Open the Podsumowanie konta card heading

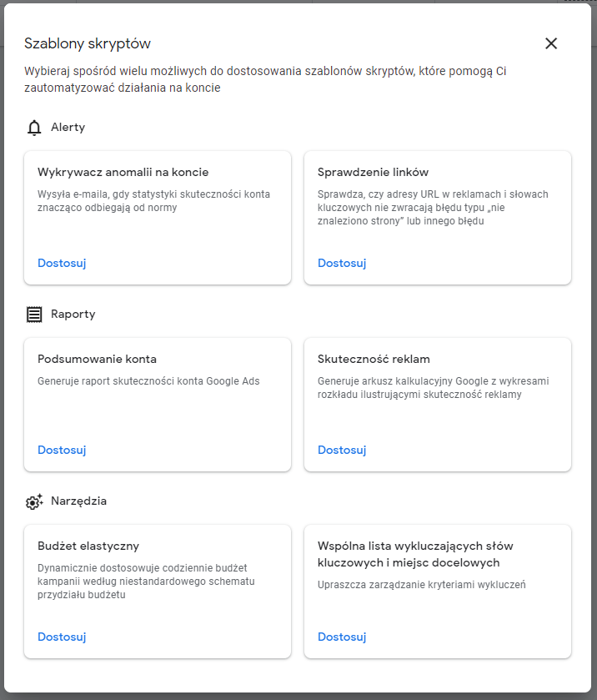coord(97,359)
